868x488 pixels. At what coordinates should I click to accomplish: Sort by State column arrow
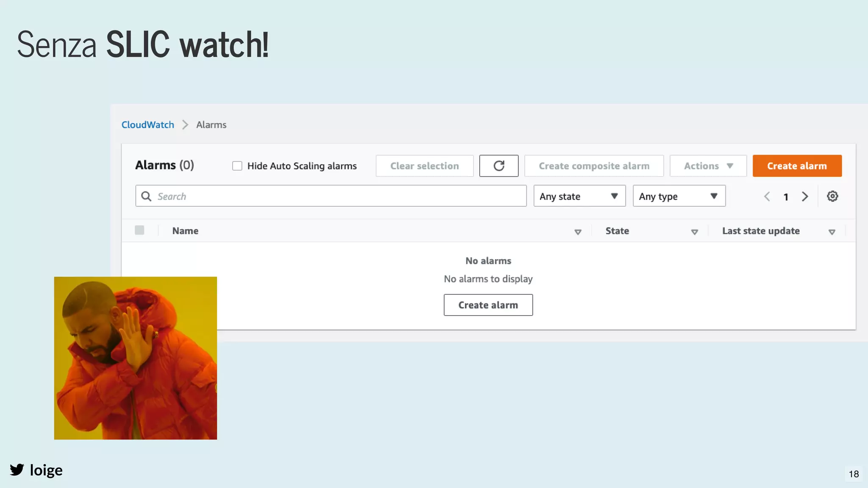694,232
